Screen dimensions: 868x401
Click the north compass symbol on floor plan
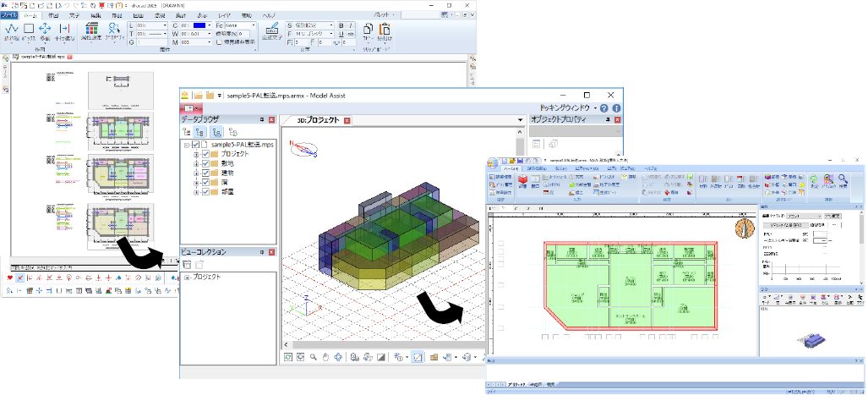745,228
